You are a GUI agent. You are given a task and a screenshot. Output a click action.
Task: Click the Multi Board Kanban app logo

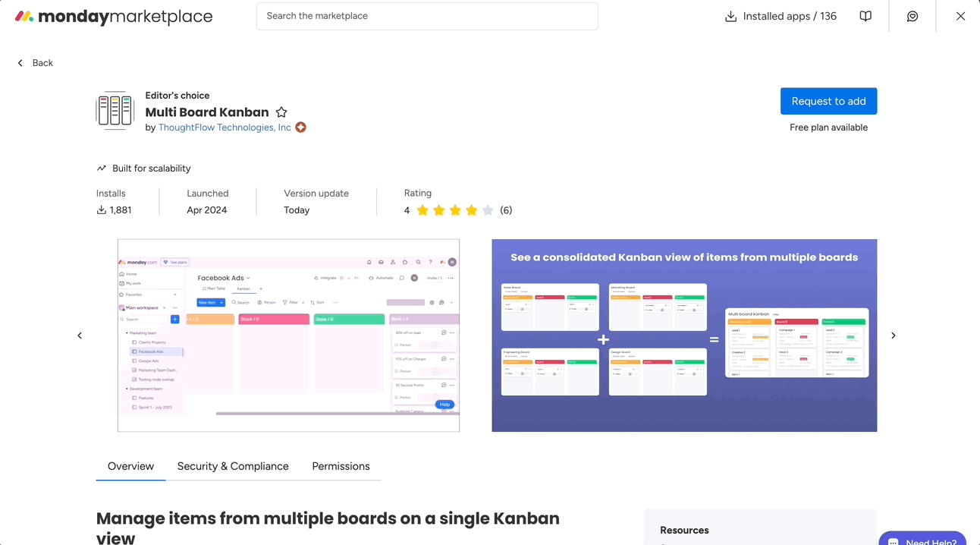click(x=115, y=111)
